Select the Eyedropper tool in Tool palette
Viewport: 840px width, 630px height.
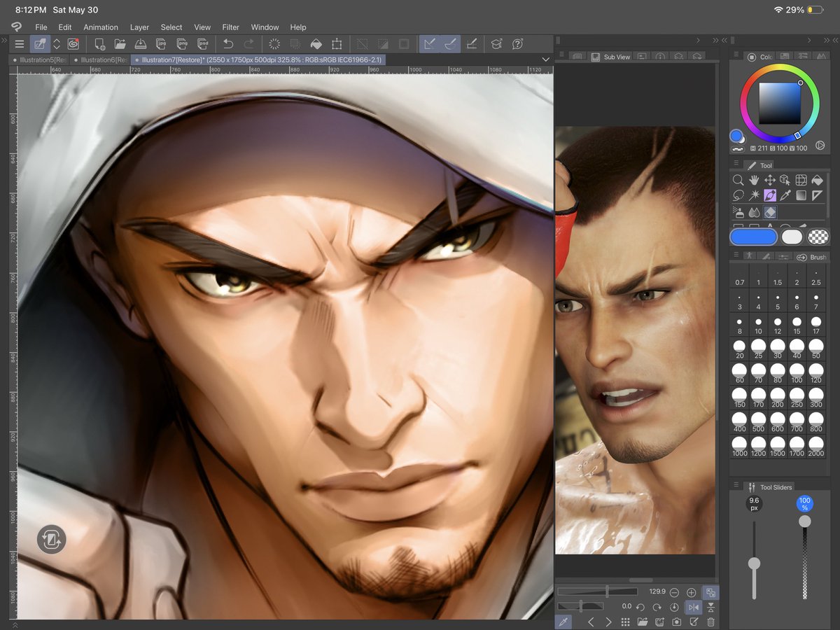(785, 196)
